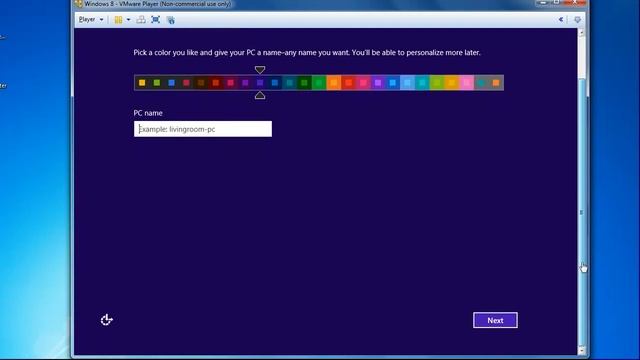Pick the last orange-on-gray swatch
This screenshot has height=360, width=640.
496,83
